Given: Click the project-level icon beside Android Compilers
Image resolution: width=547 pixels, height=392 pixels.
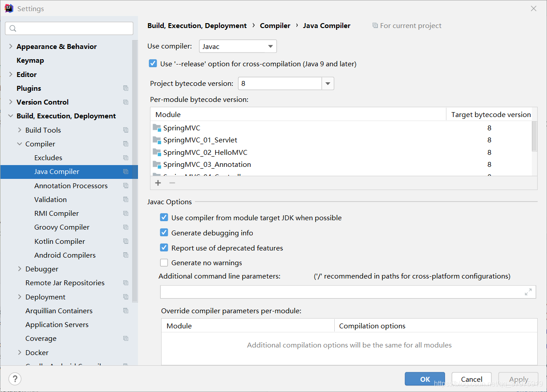Looking at the screenshot, I should [126, 255].
